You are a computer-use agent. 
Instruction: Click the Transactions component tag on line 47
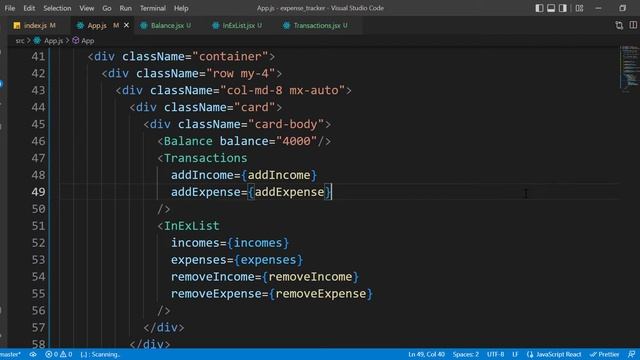[x=205, y=158]
